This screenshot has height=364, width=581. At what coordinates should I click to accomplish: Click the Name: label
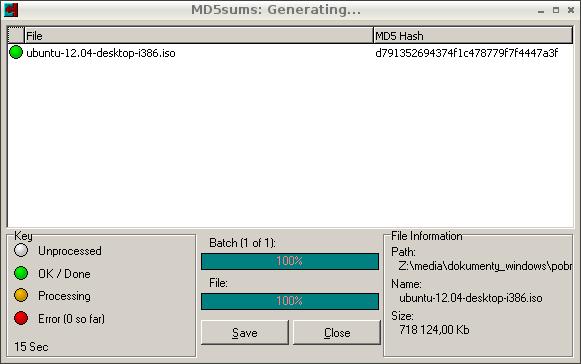[x=406, y=284]
